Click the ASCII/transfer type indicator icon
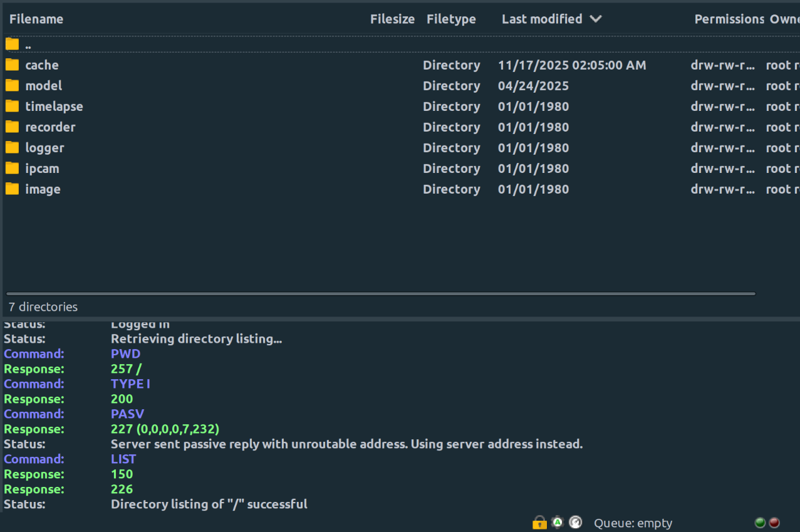 click(557, 522)
